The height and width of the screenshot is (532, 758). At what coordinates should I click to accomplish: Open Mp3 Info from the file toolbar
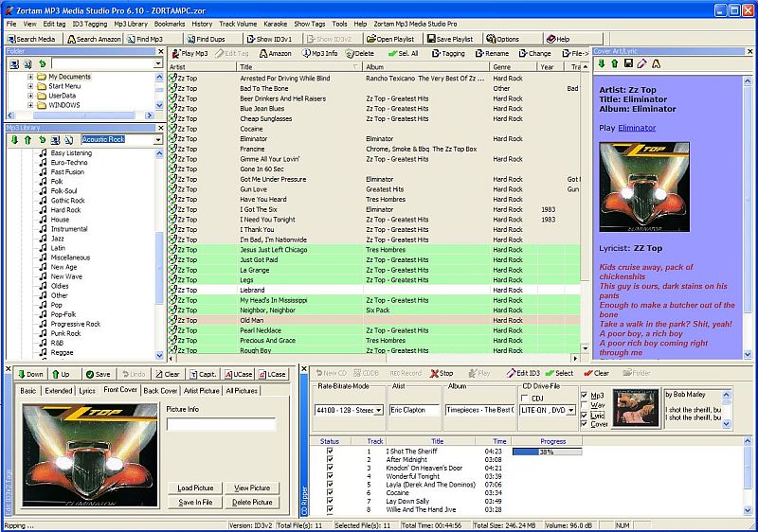pos(318,54)
